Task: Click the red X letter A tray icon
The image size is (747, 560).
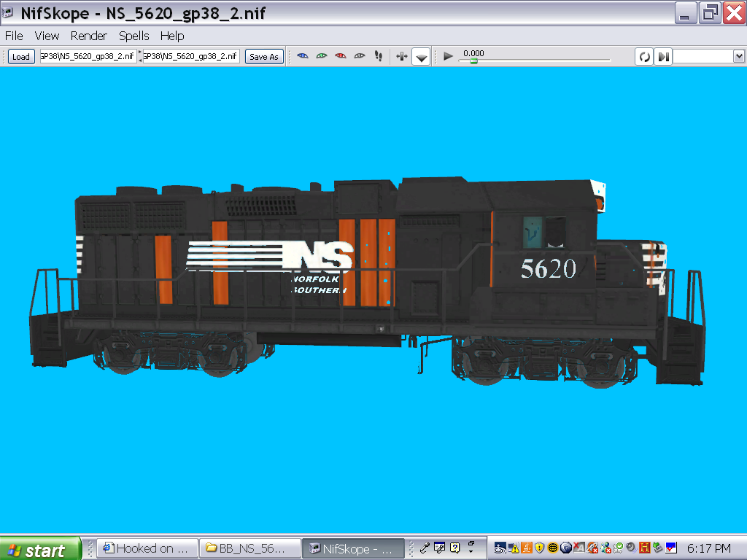Action: point(579,548)
